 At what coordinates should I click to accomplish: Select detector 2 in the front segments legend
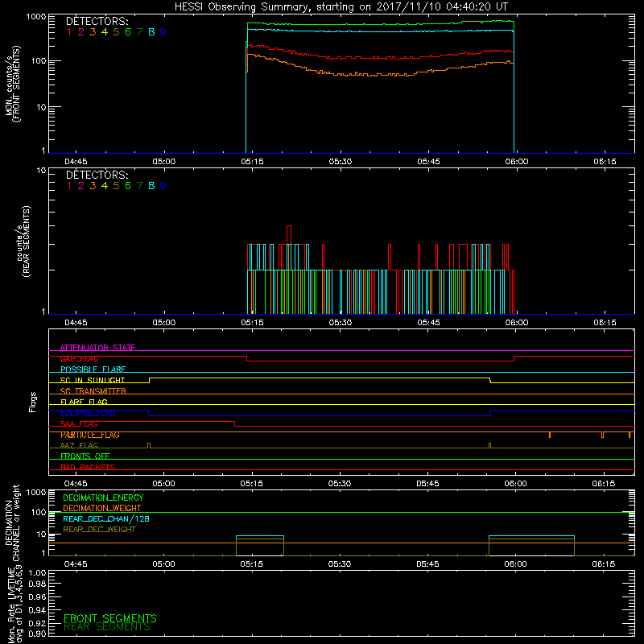click(81, 32)
